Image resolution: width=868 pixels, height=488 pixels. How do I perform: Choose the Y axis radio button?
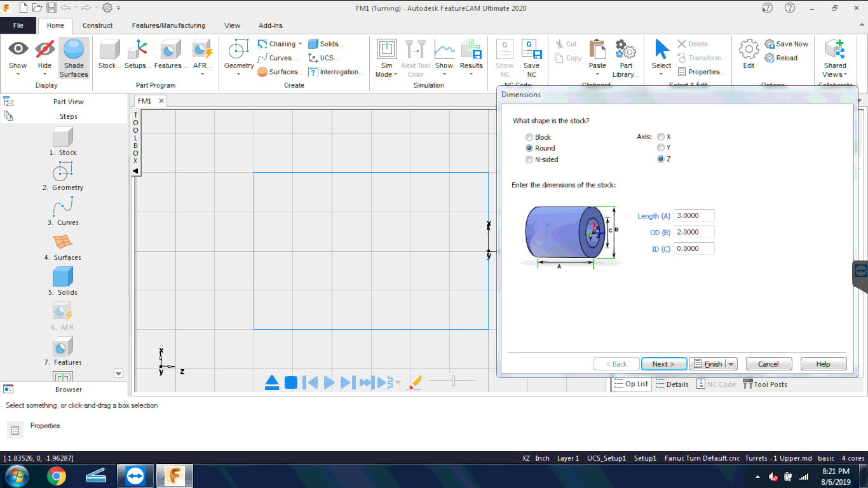point(661,147)
